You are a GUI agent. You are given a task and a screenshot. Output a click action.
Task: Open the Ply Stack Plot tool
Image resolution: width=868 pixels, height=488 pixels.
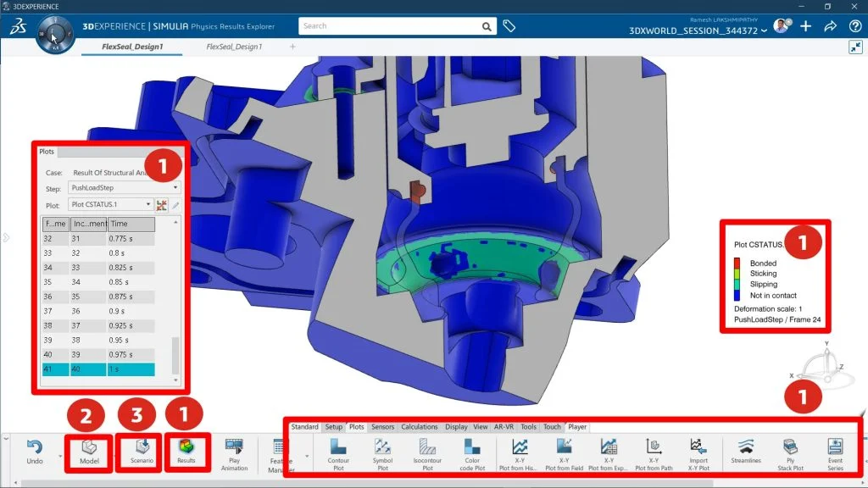(x=790, y=451)
